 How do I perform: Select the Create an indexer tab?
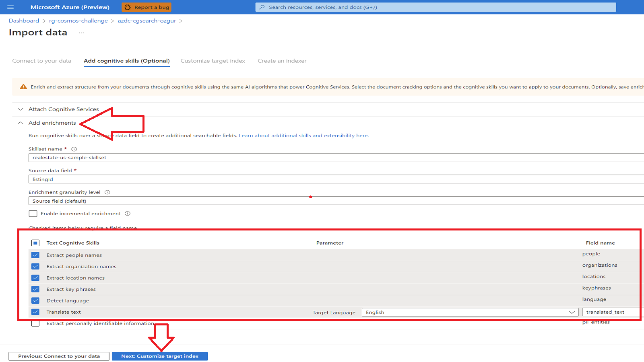click(x=282, y=61)
